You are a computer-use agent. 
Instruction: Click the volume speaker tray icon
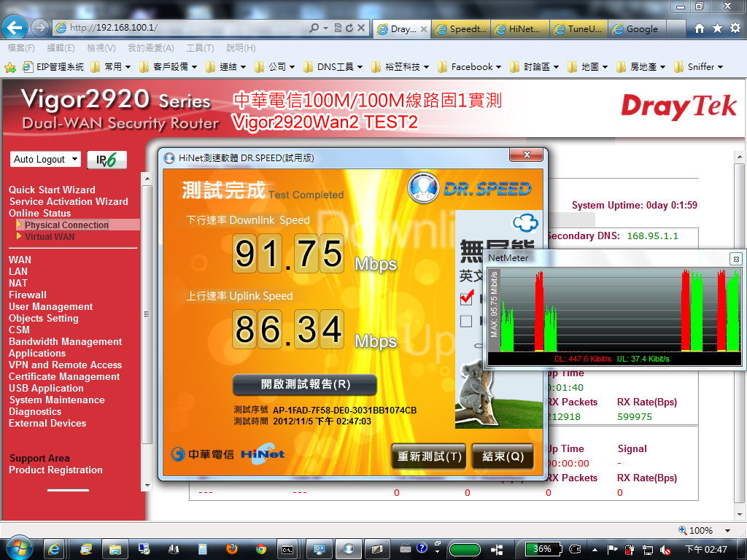coord(665,550)
